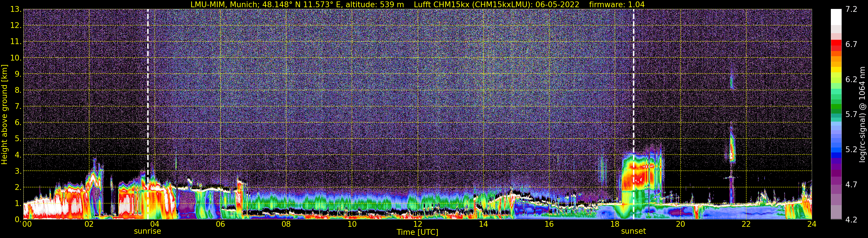Click the time axis tick label 20
Screen dimensions: 868x238
680,224
